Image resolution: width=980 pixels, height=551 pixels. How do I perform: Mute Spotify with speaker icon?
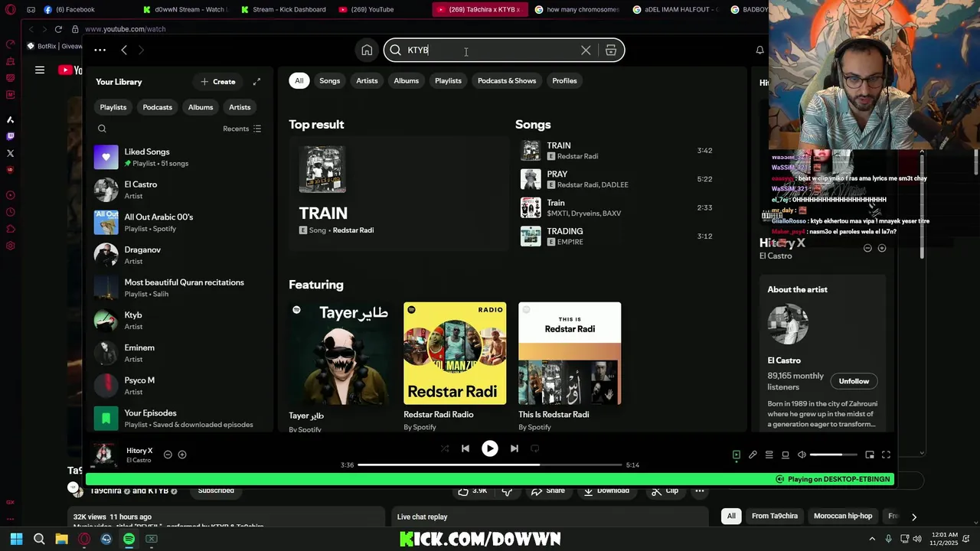pyautogui.click(x=802, y=455)
